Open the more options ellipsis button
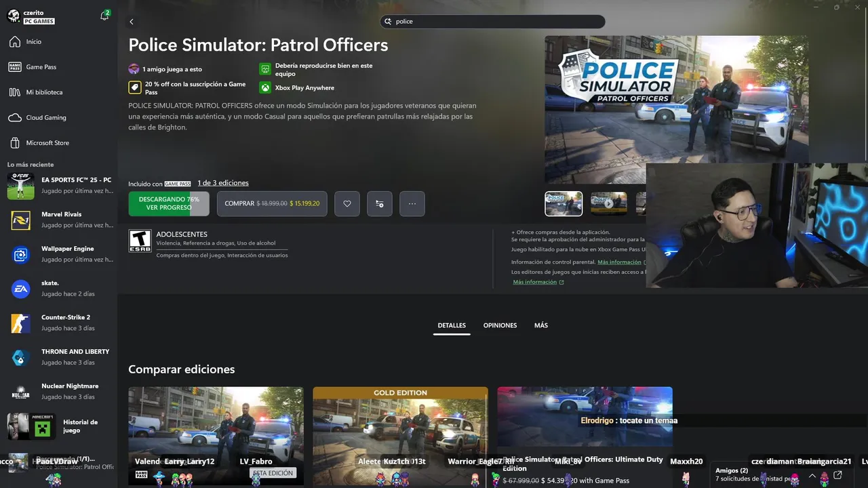 click(412, 203)
